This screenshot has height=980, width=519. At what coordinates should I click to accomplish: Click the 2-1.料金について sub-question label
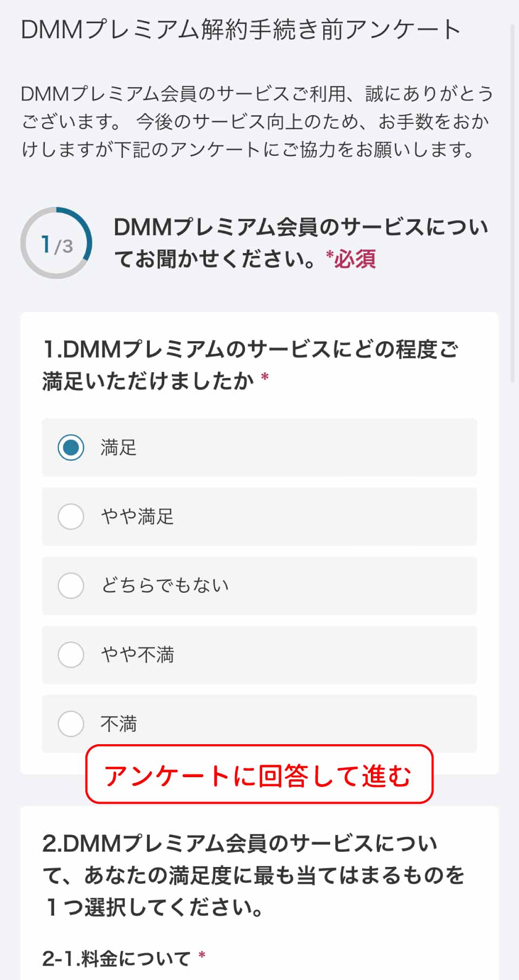coord(116,958)
